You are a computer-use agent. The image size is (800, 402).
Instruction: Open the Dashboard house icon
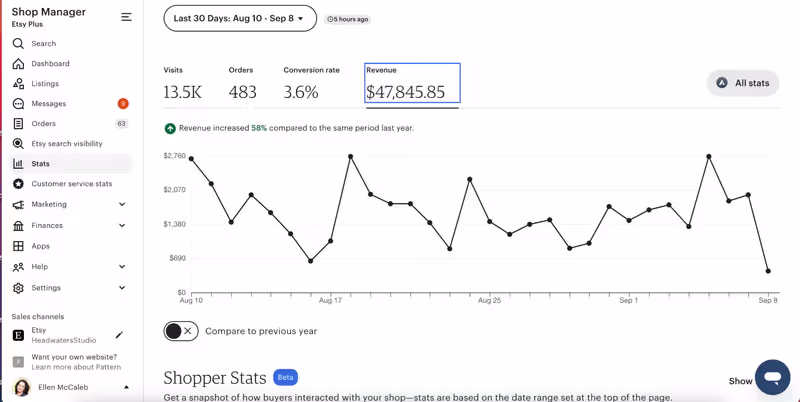18,64
